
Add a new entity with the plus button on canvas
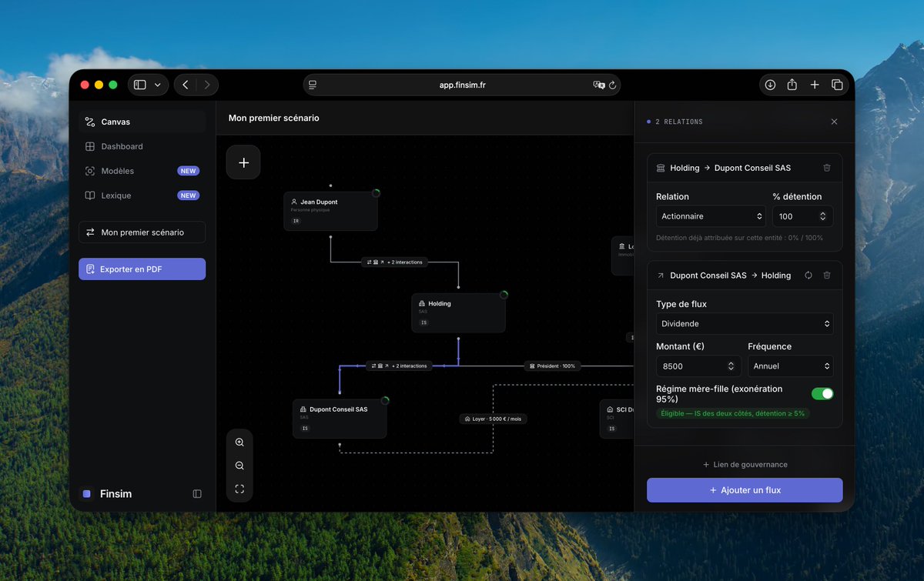pyautogui.click(x=243, y=162)
